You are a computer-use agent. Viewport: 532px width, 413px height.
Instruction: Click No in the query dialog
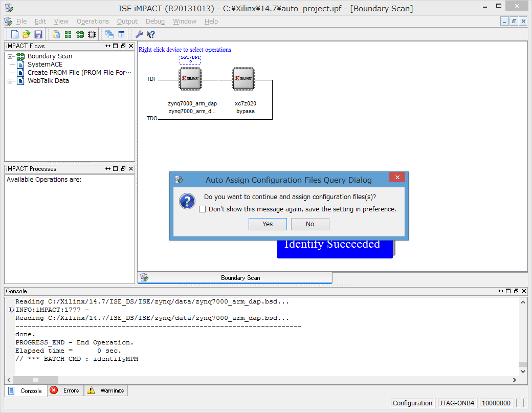point(310,224)
